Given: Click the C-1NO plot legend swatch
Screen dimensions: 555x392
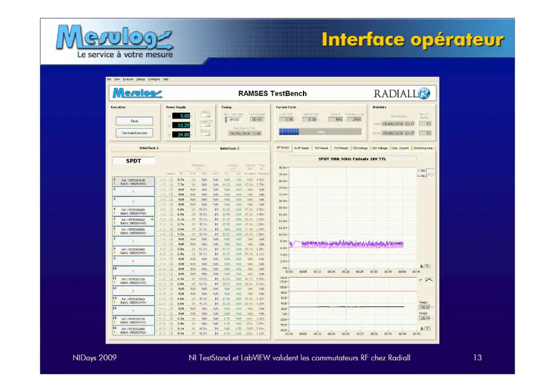Looking at the screenshot, I should [x=430, y=176].
